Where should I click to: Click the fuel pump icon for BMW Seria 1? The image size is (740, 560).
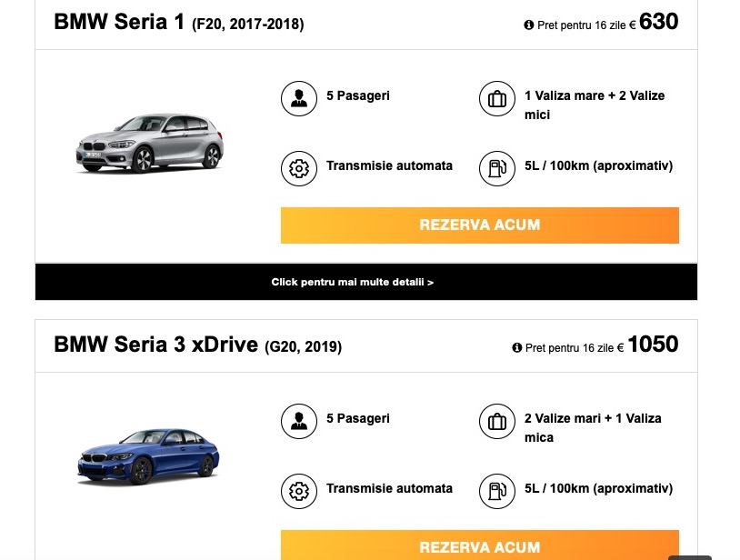[x=496, y=168]
